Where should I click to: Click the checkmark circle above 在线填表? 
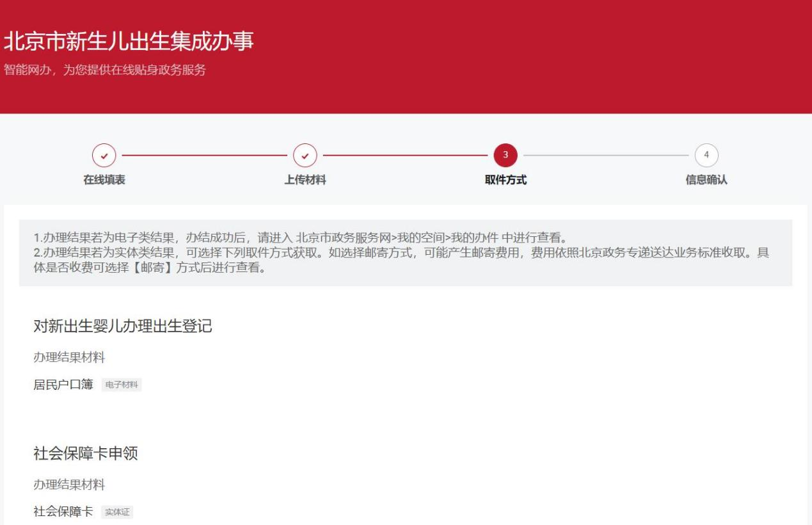coord(104,155)
